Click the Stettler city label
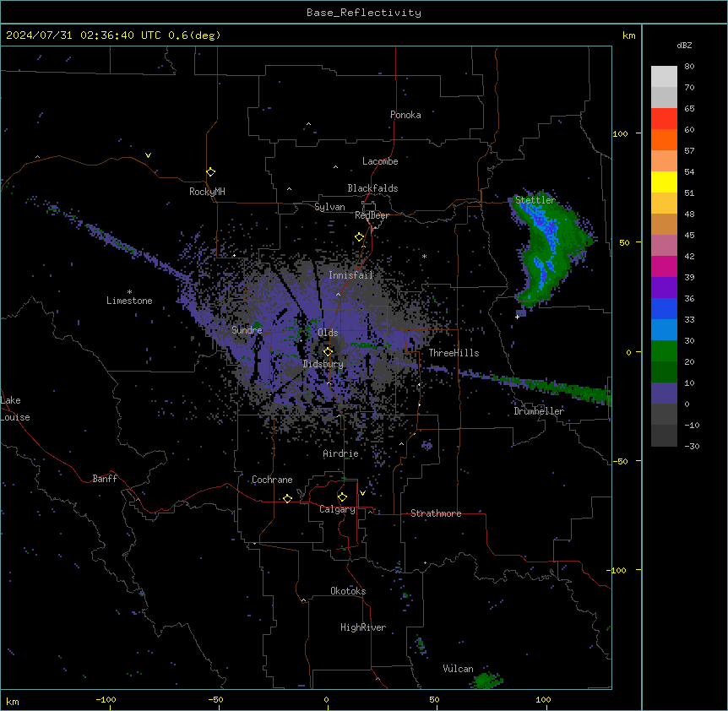This screenshot has width=728, height=711. point(535,200)
